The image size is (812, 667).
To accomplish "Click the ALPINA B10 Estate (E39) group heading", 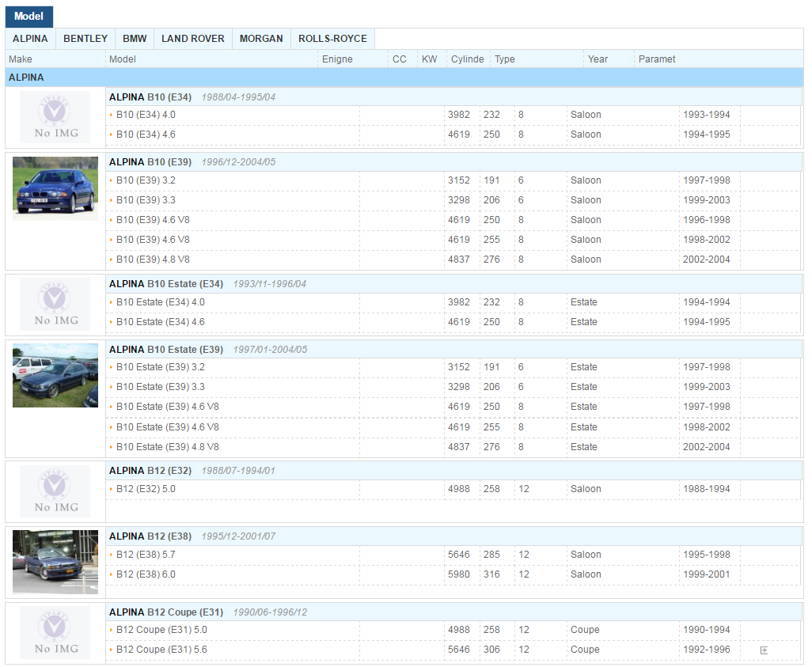I will click(166, 350).
